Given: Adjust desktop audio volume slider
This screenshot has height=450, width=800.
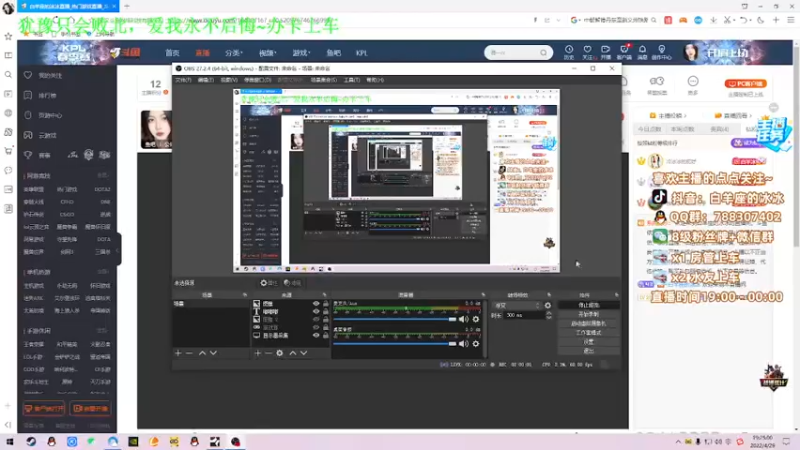Looking at the screenshot, I should click(x=394, y=344).
